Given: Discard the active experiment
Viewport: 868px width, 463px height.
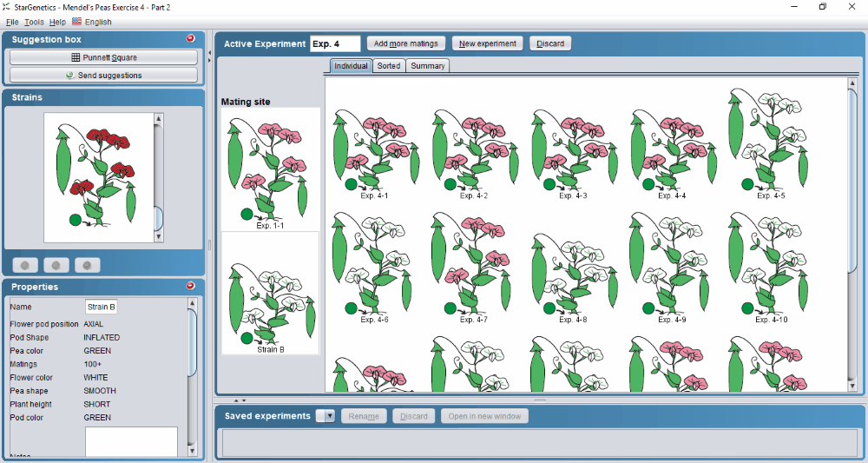Looking at the screenshot, I should coord(550,43).
